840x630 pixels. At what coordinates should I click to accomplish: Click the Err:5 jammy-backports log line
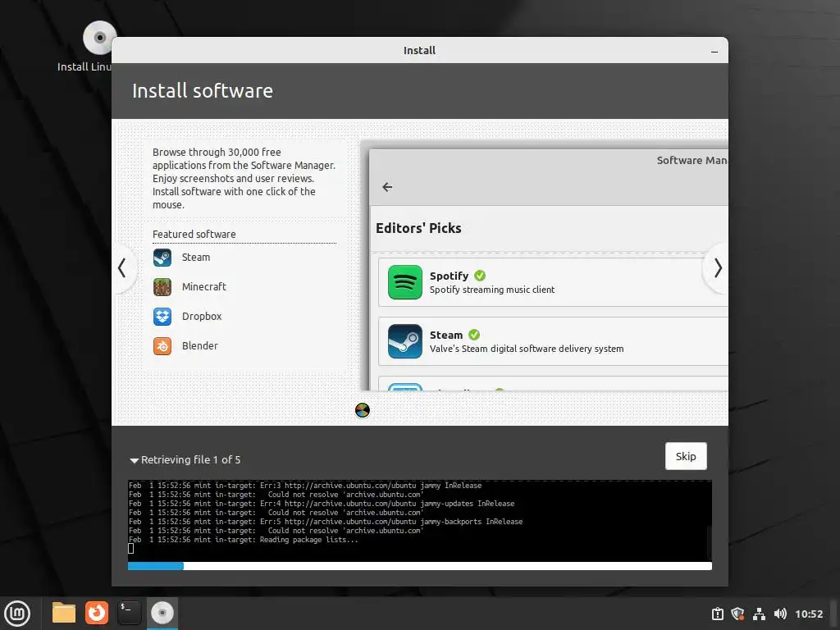325,521
